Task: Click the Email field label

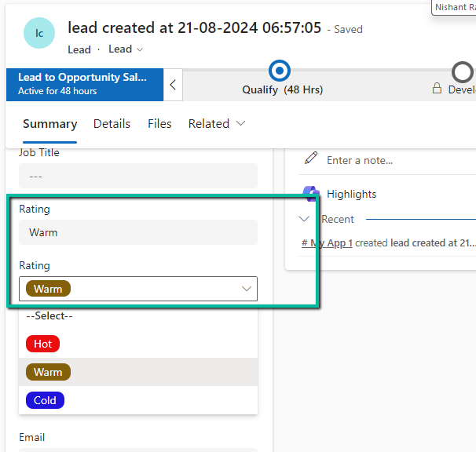Action: [32, 437]
